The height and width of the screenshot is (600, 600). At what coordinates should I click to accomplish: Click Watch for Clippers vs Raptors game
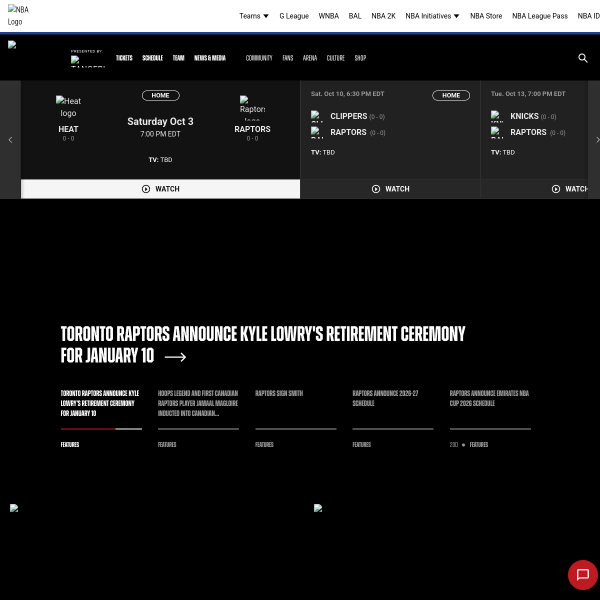[x=390, y=189]
